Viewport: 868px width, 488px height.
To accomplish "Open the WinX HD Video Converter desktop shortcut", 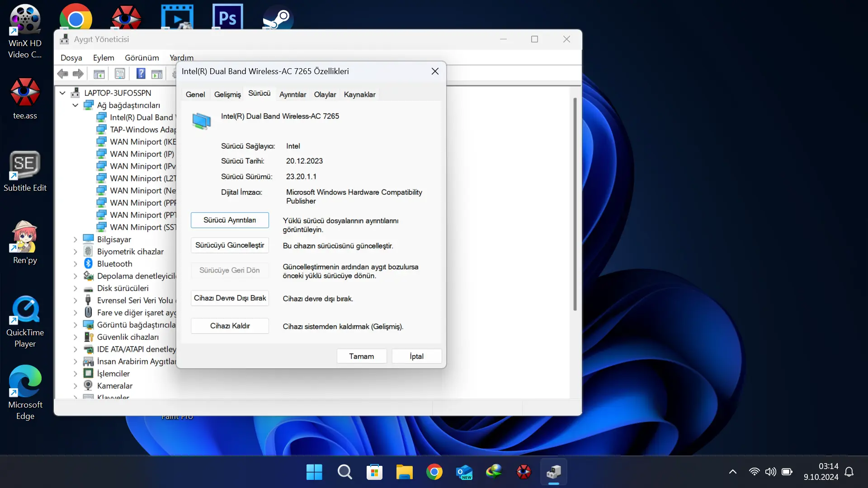I will pos(25,32).
